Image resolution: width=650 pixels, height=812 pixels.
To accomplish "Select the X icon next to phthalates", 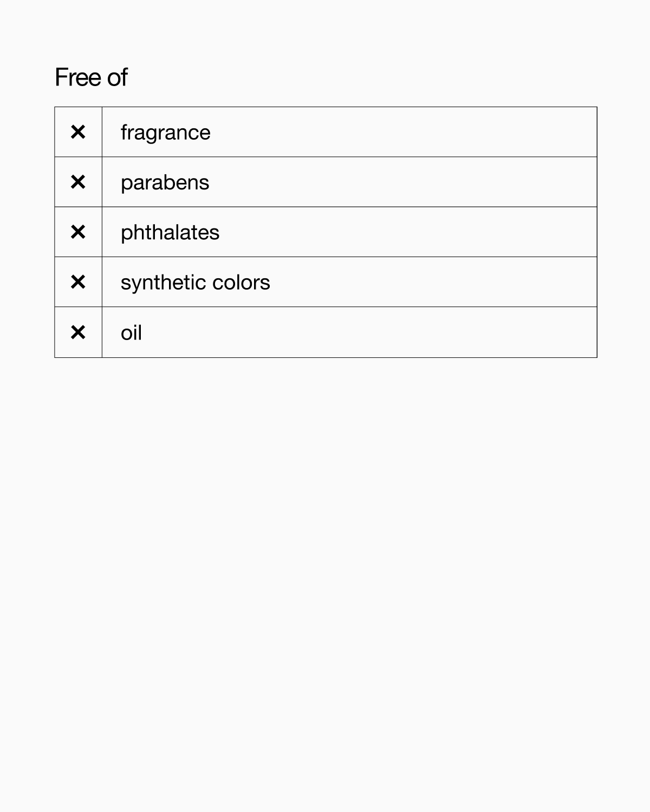I will coord(78,232).
